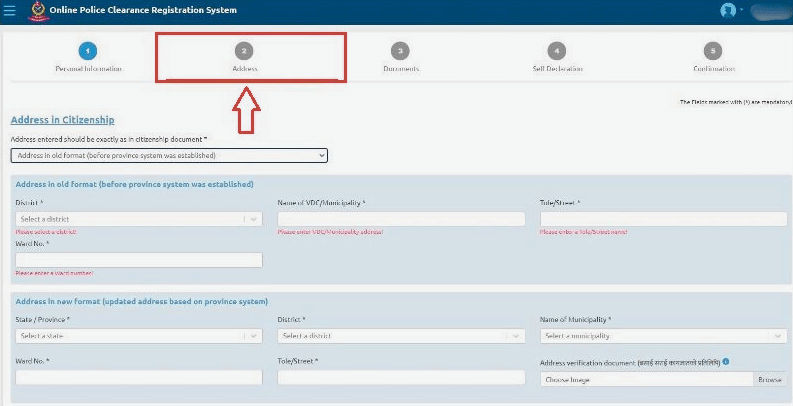The image size is (793, 406).
Task: Click the Nepal Police emblem logo
Action: (x=38, y=11)
